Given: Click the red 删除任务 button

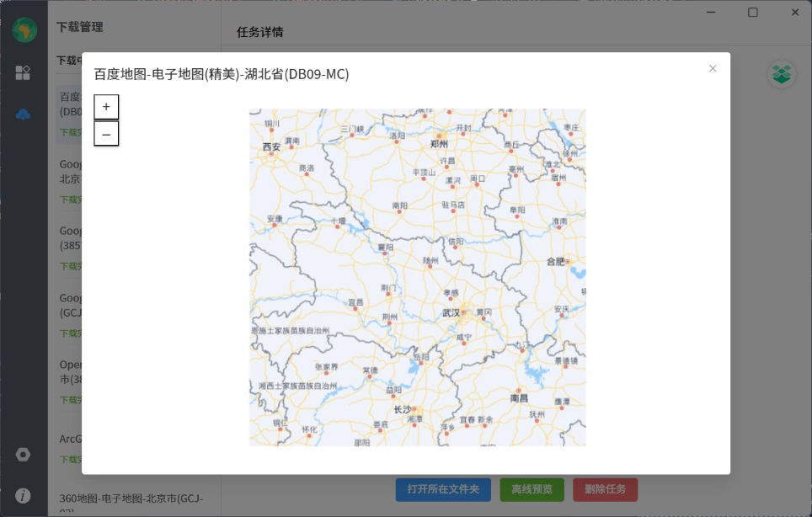Looking at the screenshot, I should pyautogui.click(x=605, y=489).
